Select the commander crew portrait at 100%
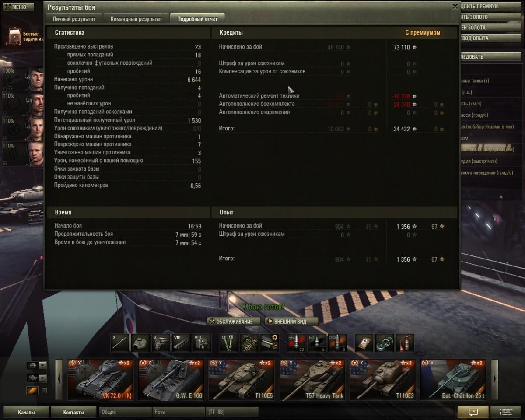 tap(23, 79)
